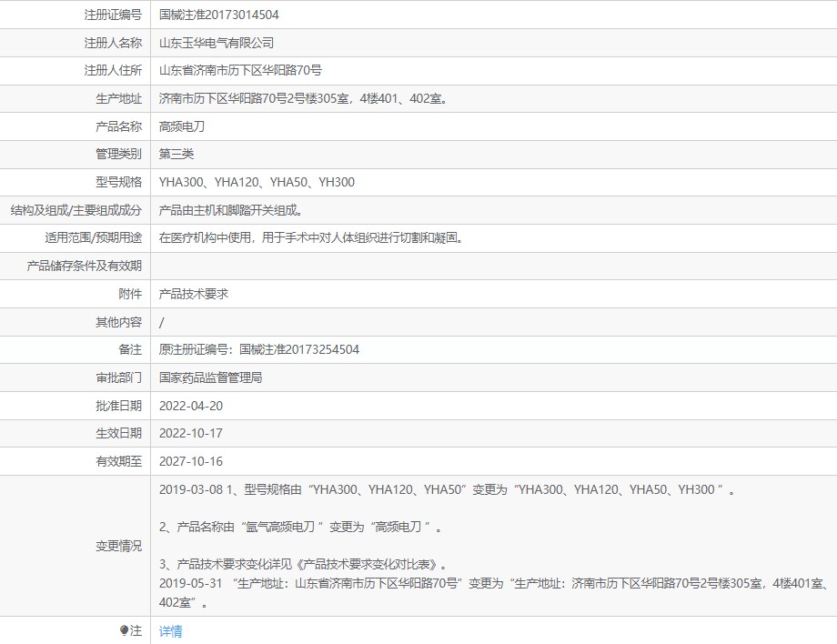Click the 备注 label

click(130, 349)
